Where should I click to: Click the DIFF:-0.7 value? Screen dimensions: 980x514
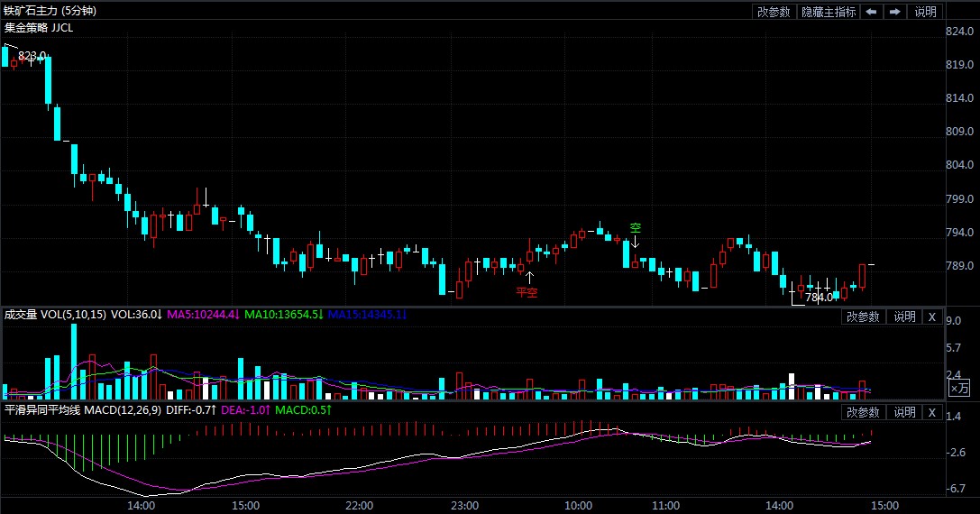(x=191, y=410)
